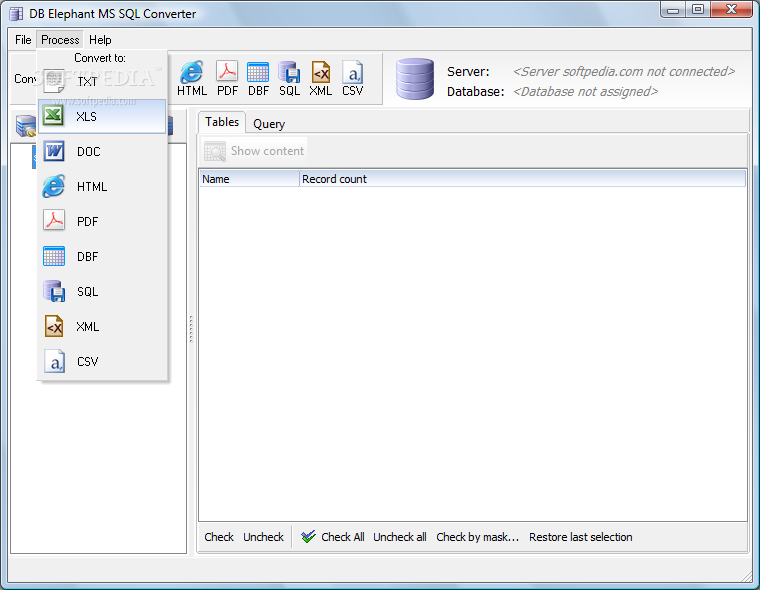Close the DB Elephant window
Screen dimensions: 760x590
[731, 9]
